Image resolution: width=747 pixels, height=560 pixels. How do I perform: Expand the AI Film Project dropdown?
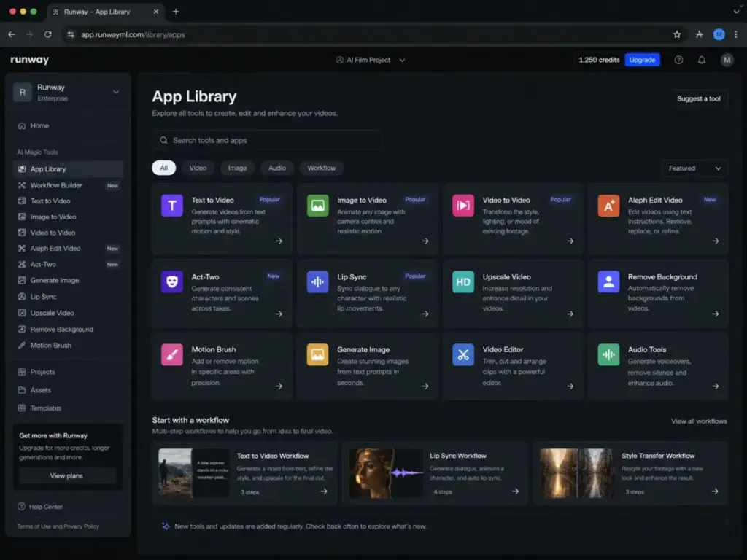tap(370, 60)
